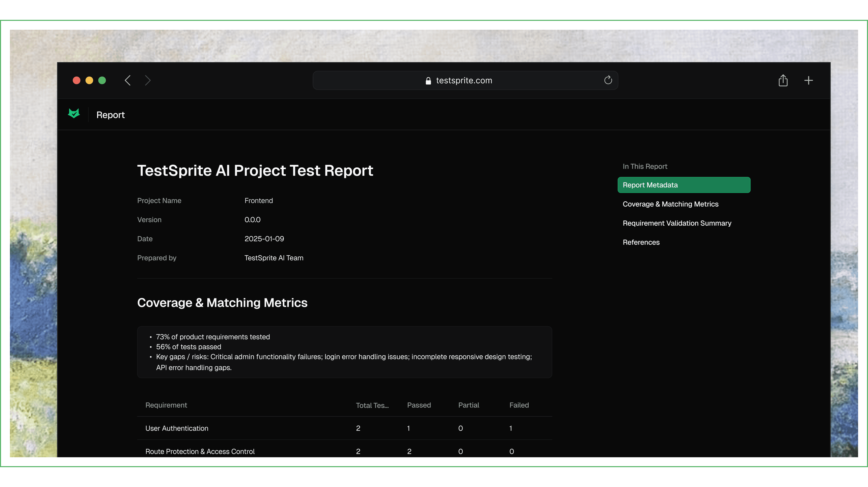This screenshot has width=868, height=487.
Task: Click the green fullscreen window dot
Action: (102, 81)
